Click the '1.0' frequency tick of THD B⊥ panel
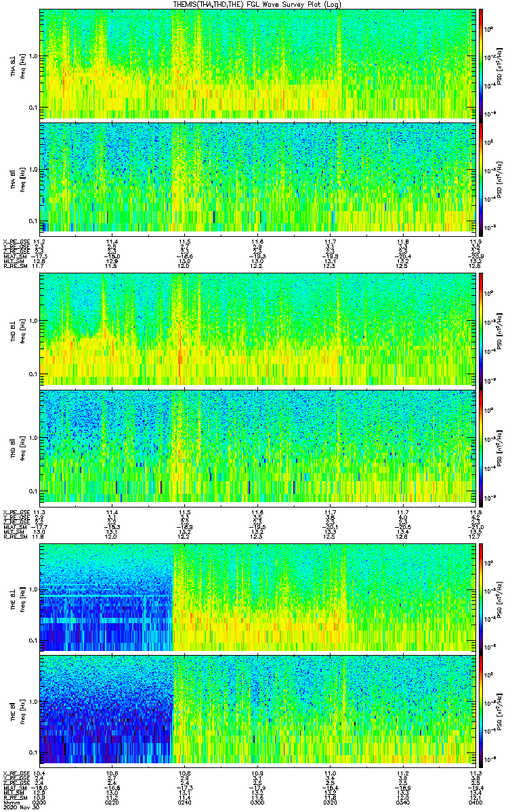508x812 pixels. 33,321
